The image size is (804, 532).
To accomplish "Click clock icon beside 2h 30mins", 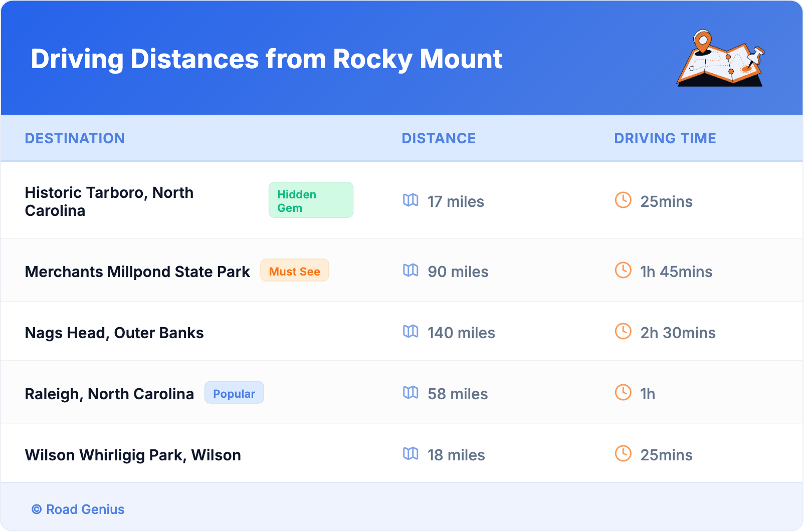I will [x=623, y=332].
